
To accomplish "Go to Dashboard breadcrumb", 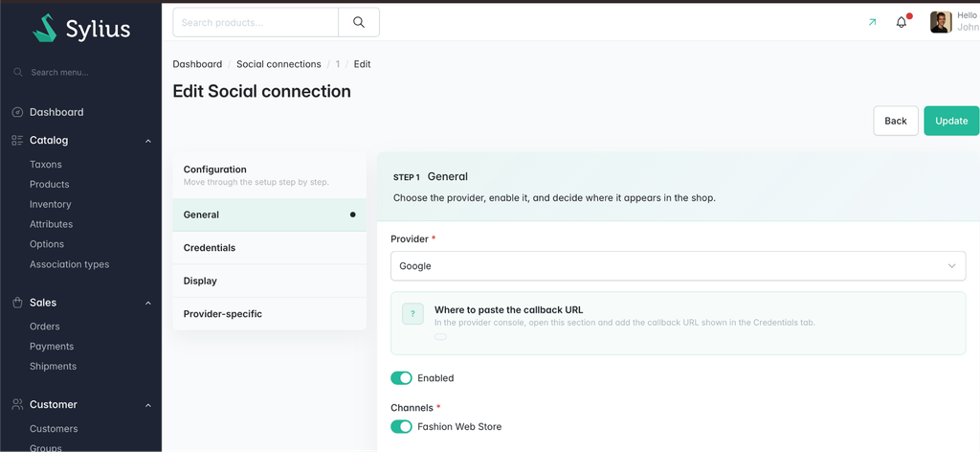I will [197, 64].
